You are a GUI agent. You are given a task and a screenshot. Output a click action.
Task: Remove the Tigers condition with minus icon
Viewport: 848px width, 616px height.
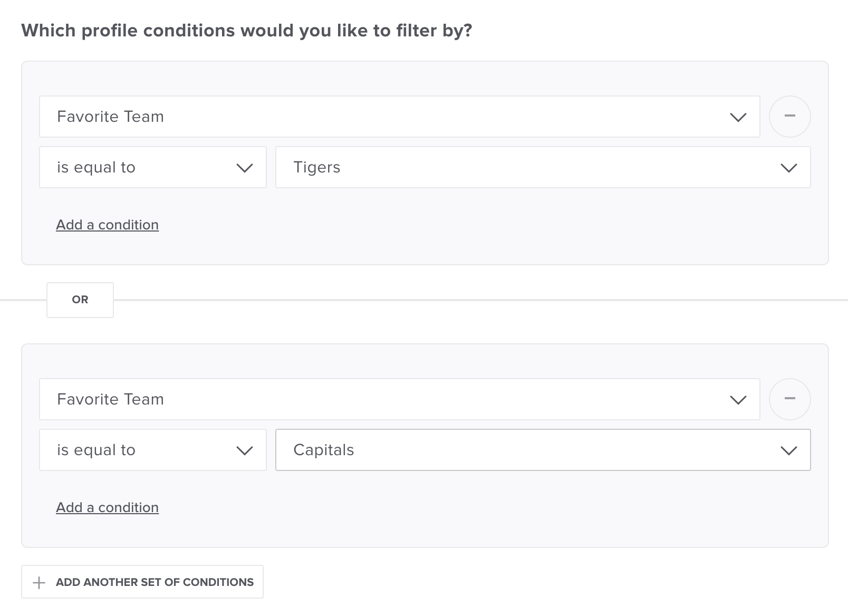click(x=789, y=117)
